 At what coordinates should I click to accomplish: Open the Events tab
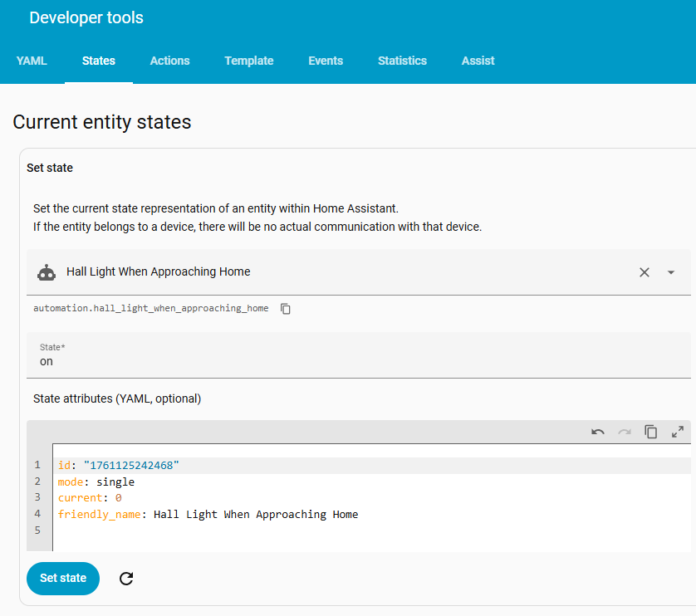(326, 61)
